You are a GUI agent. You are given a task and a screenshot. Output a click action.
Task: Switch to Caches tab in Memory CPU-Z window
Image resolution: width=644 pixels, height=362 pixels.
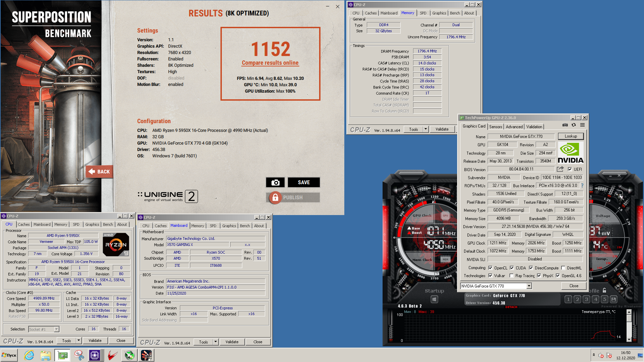pyautogui.click(x=370, y=13)
